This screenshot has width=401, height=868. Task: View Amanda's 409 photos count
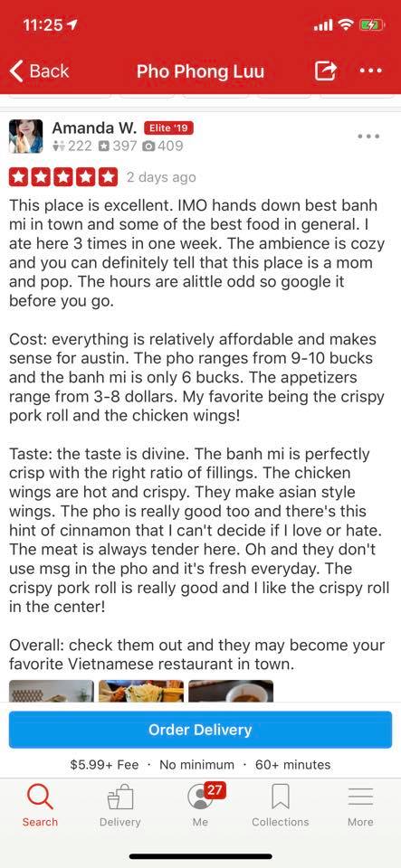(x=164, y=146)
